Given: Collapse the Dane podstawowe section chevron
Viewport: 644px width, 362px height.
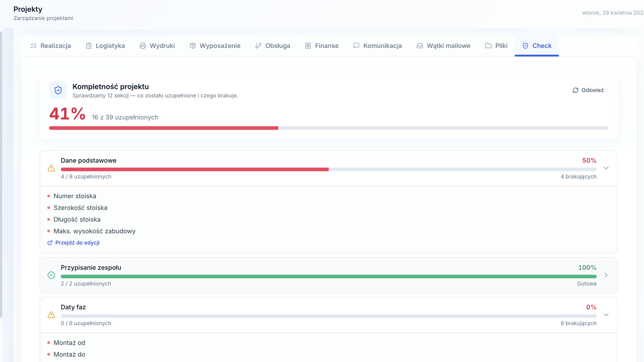Looking at the screenshot, I should (606, 168).
